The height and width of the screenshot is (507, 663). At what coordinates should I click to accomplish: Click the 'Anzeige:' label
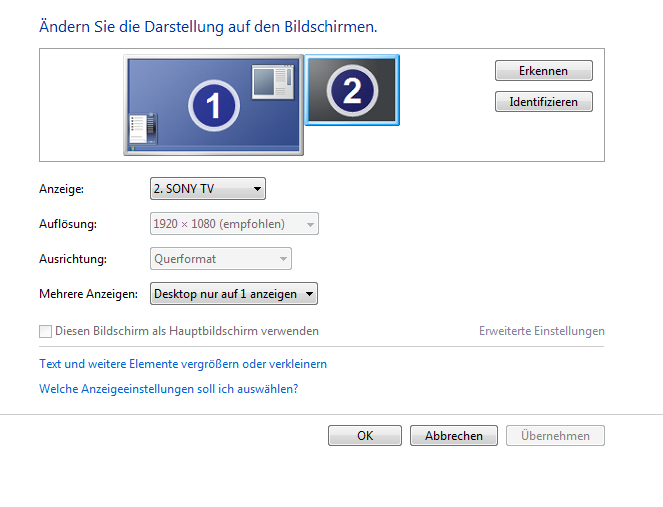(x=62, y=189)
